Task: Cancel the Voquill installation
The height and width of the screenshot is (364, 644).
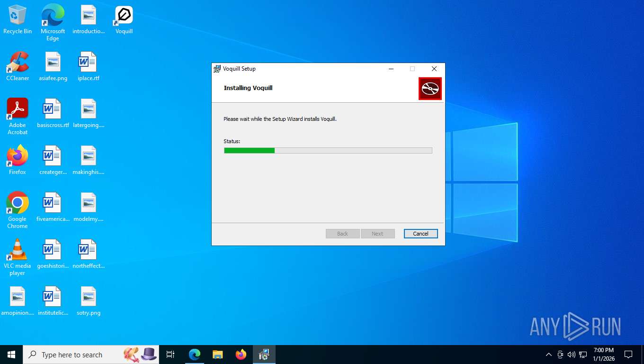Action: click(x=420, y=234)
